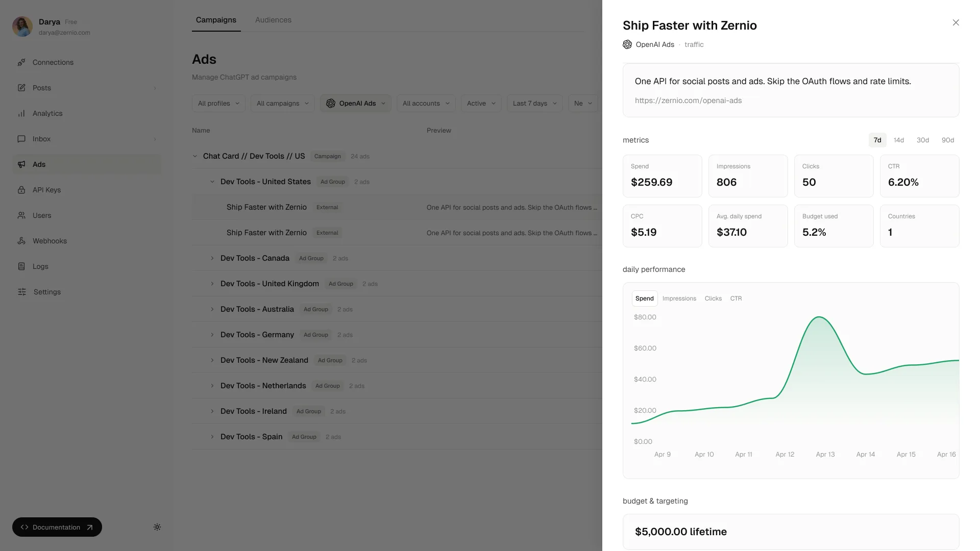This screenshot has height=551, width=980.
Task: Expand the Posts submenu chevron
Action: pos(155,88)
